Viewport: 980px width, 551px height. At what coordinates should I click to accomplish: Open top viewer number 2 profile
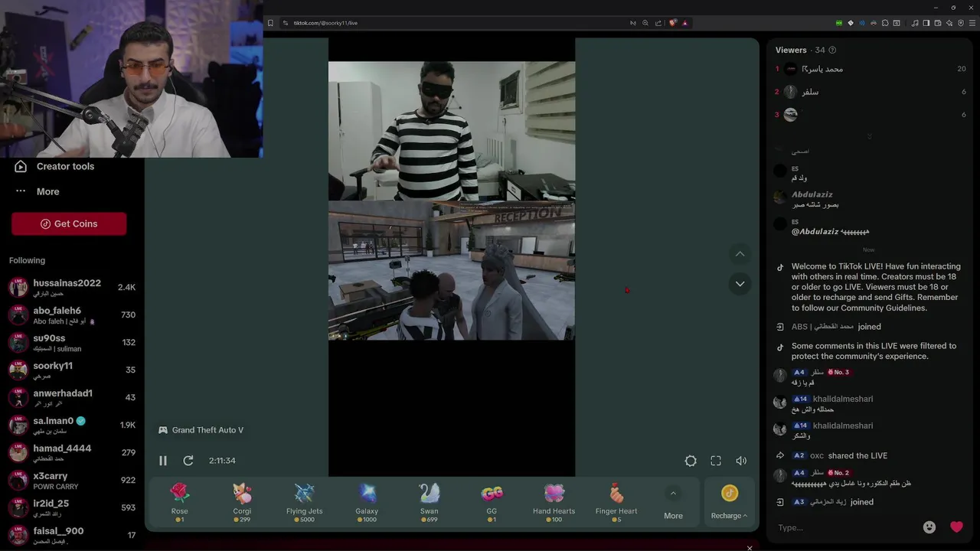[870, 92]
